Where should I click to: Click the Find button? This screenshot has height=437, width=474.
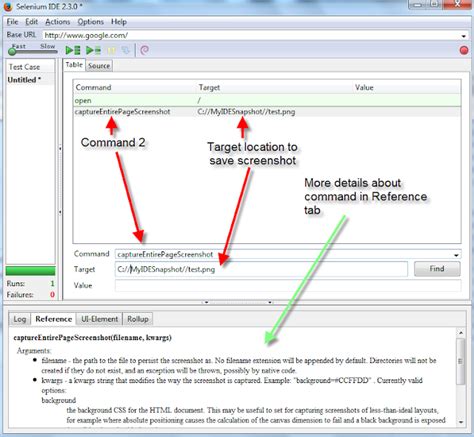(x=437, y=269)
